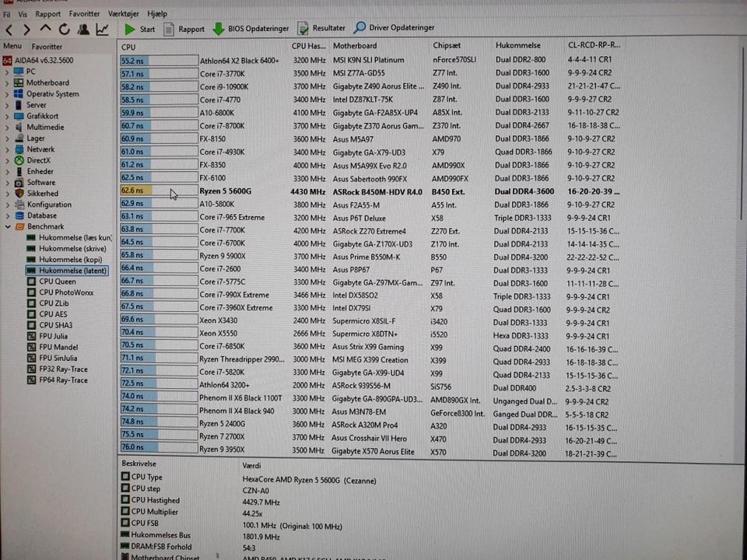Expand the Grafikkort tree node
This screenshot has width=747, height=560.
point(7,116)
